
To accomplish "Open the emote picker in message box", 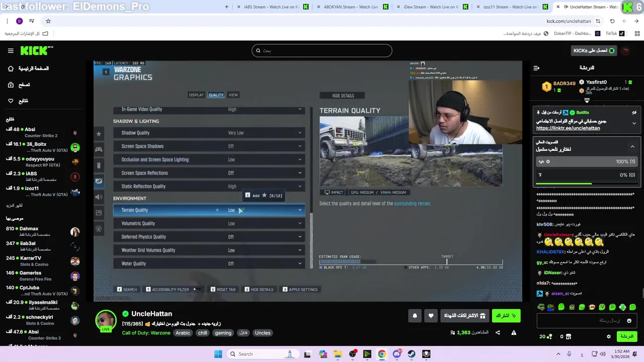I will (x=629, y=321).
